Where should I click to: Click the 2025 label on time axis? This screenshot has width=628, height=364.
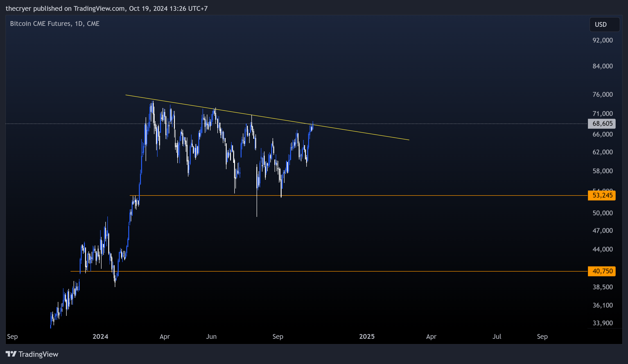click(367, 337)
